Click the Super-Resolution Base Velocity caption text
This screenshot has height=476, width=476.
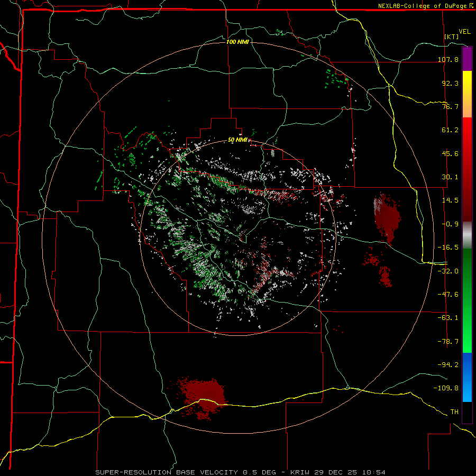(x=240, y=472)
